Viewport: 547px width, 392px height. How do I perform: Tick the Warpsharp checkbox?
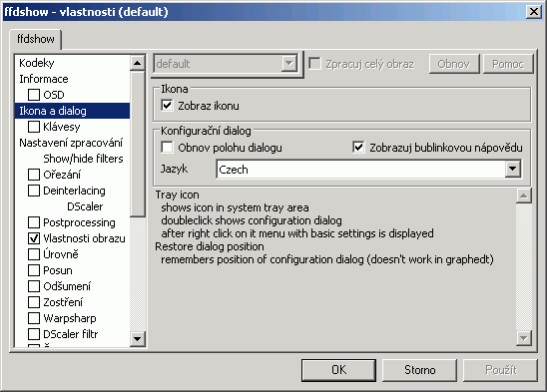[34, 318]
